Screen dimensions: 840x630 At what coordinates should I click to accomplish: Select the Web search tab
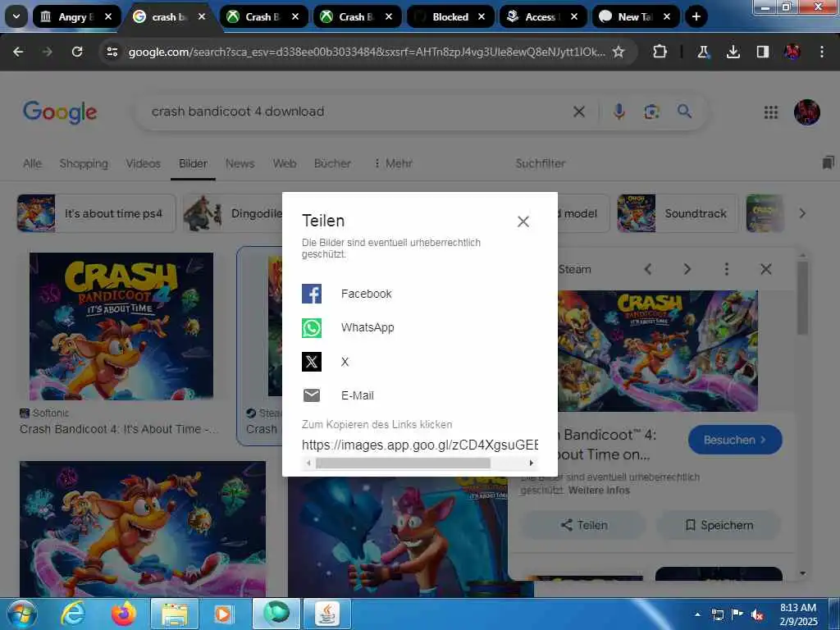tap(285, 163)
